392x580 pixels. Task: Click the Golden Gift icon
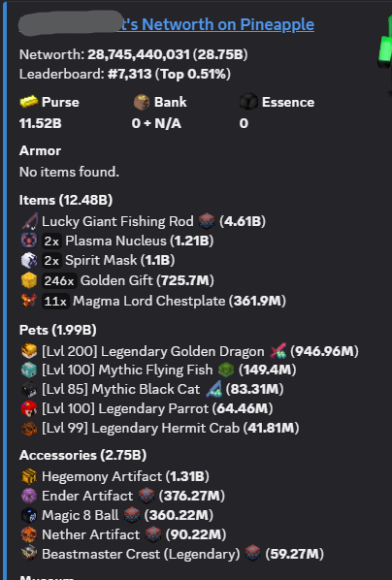point(29,280)
